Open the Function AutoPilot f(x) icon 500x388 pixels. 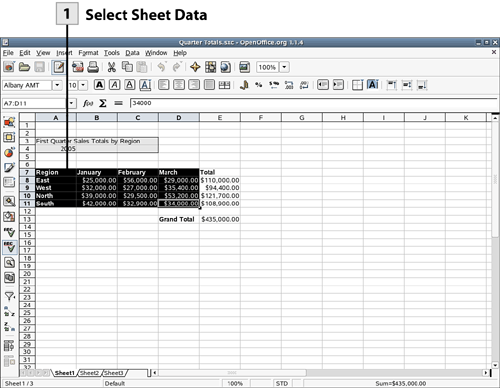[x=88, y=103]
